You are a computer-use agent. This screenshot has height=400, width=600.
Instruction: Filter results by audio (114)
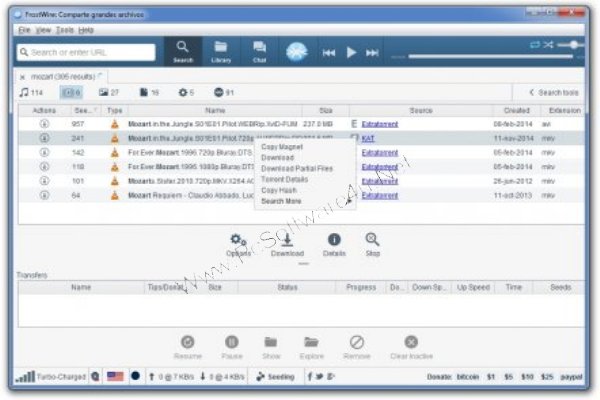(31, 92)
